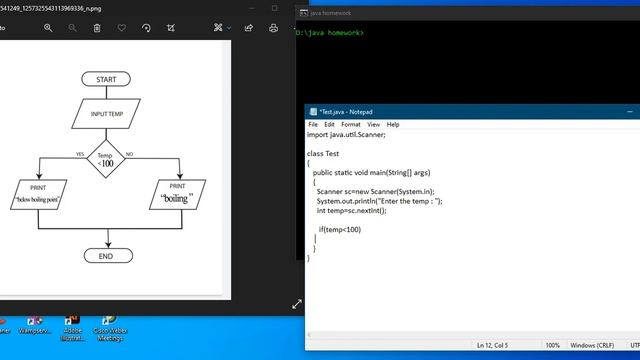Screen dimensions: 640x360
Task: Print the flowchart image
Action: click(273, 28)
